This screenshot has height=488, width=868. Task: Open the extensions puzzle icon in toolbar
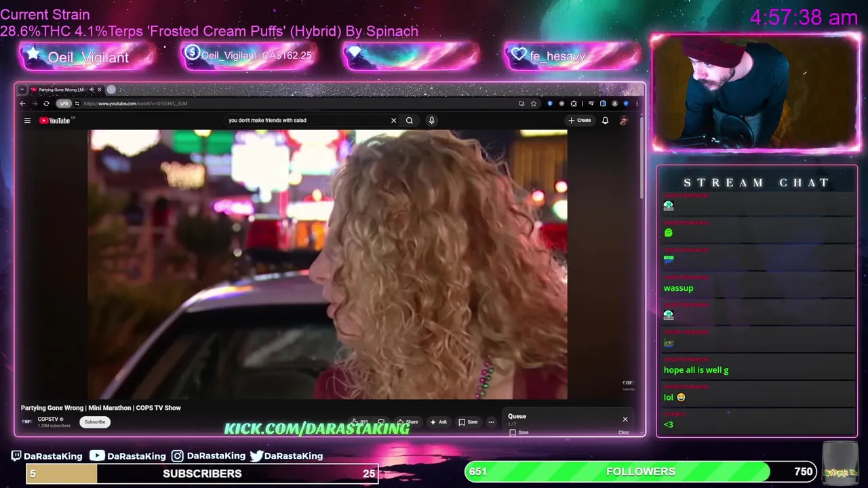[x=574, y=104]
